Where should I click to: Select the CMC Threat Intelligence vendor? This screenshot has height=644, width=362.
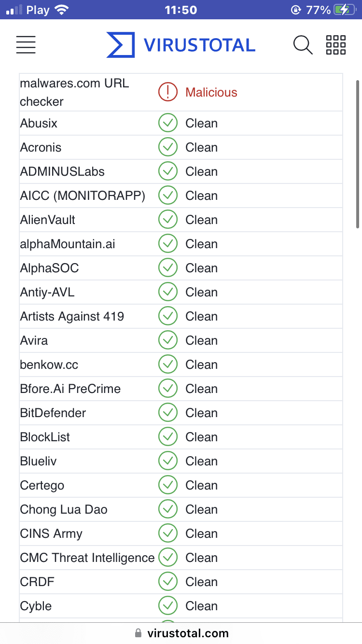(87, 558)
